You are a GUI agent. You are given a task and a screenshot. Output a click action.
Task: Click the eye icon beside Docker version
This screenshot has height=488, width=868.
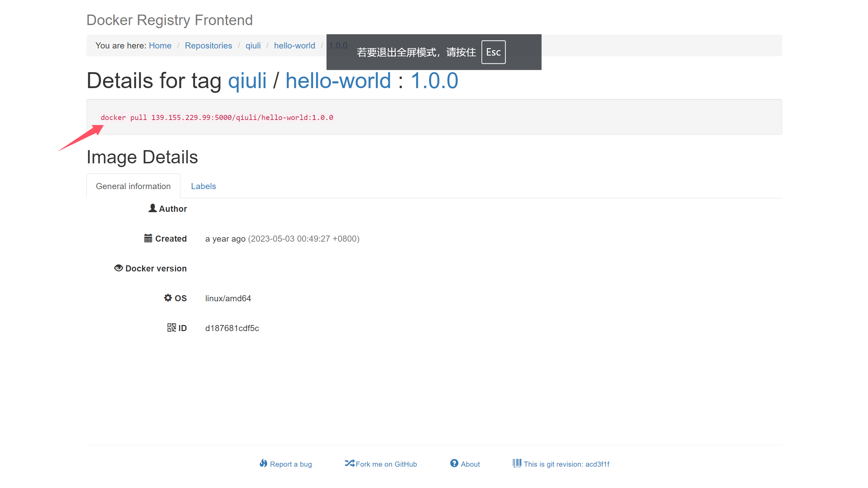(x=118, y=268)
